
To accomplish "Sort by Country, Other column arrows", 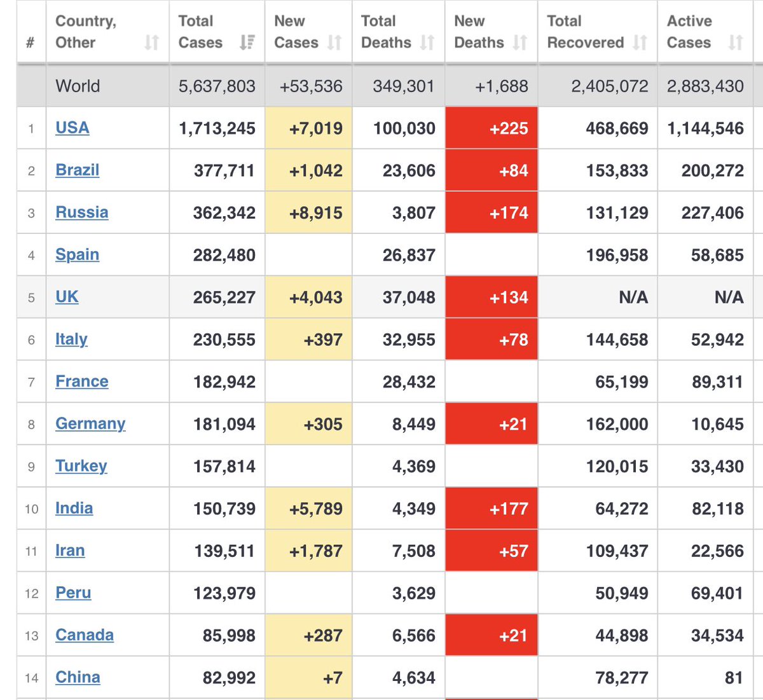I will 151,43.
